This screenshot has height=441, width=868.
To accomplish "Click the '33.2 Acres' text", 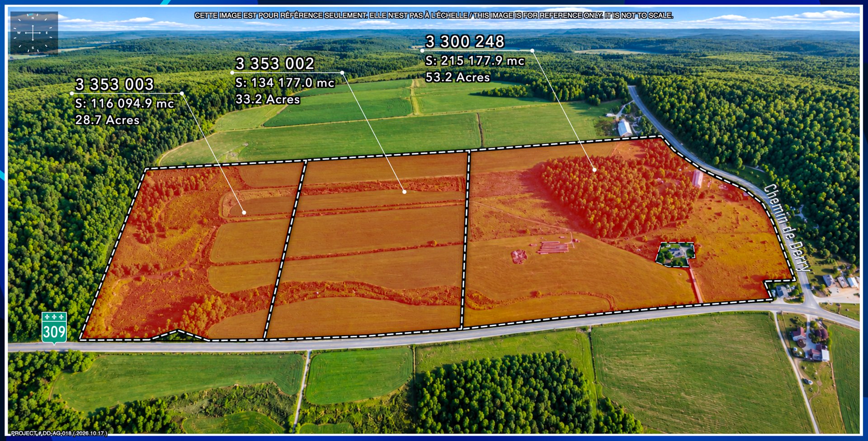I will 268,99.
